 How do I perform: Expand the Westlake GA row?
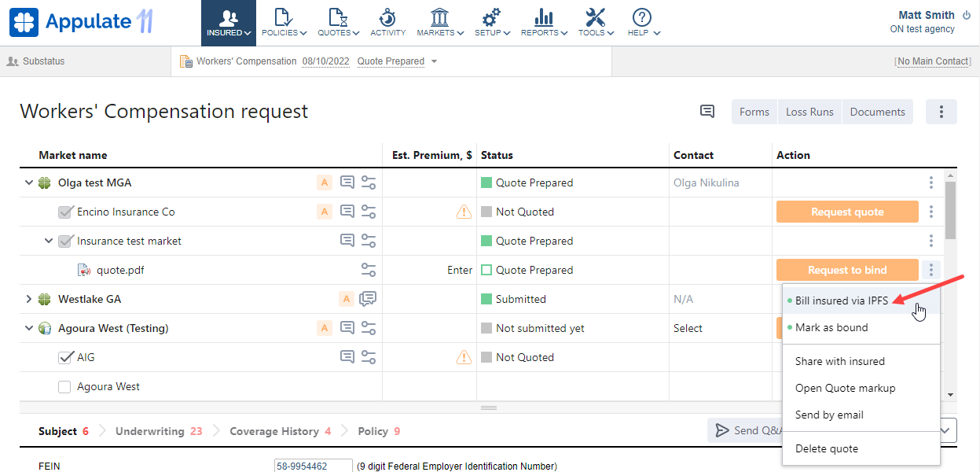tap(29, 299)
